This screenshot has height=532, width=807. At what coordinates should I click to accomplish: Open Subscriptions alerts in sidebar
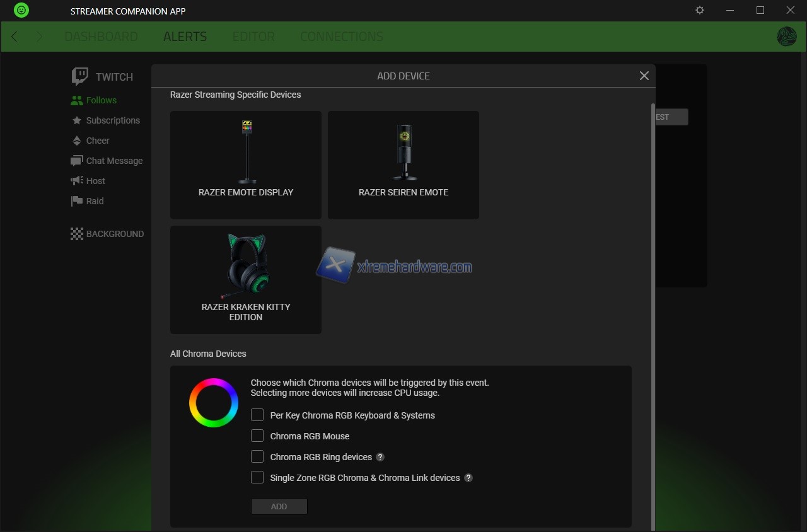(x=113, y=120)
